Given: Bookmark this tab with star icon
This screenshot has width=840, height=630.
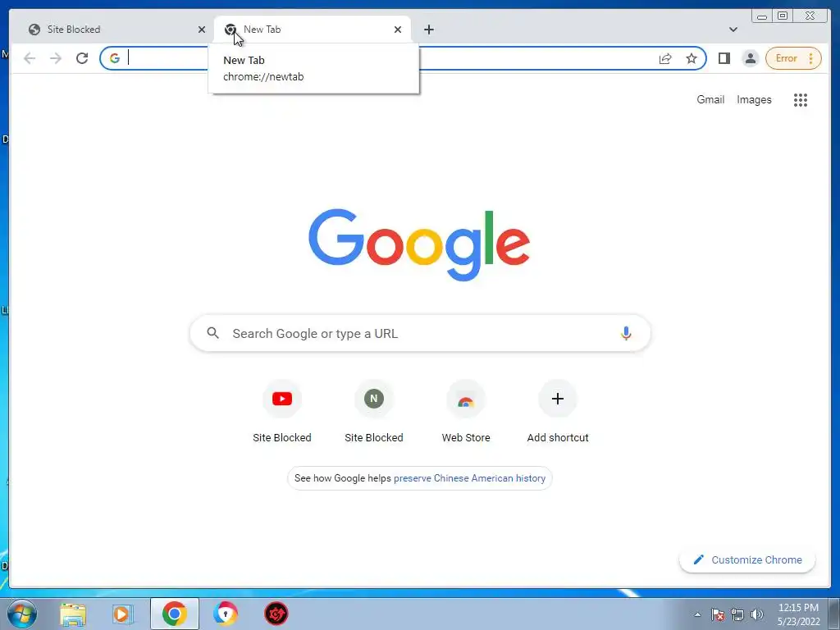Looking at the screenshot, I should point(692,58).
